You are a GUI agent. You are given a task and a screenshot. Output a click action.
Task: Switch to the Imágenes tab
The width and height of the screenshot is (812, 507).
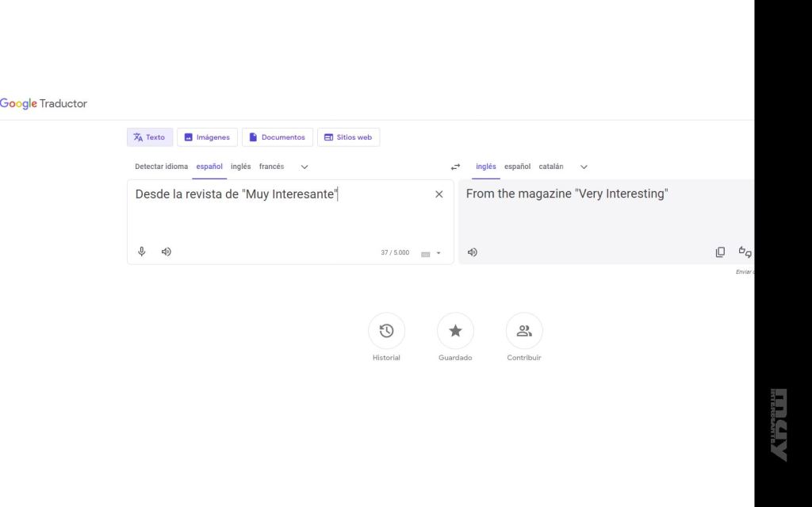click(207, 137)
